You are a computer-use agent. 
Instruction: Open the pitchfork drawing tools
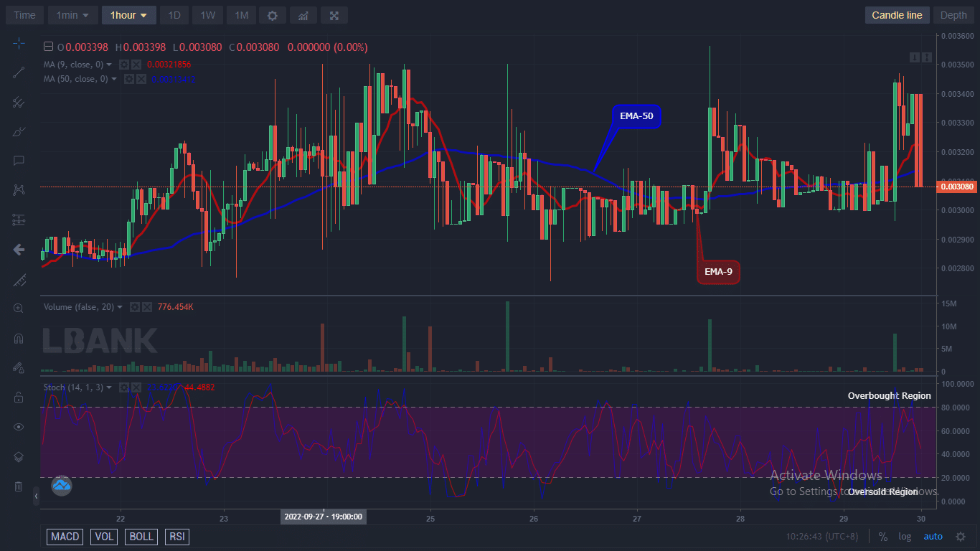coord(19,102)
